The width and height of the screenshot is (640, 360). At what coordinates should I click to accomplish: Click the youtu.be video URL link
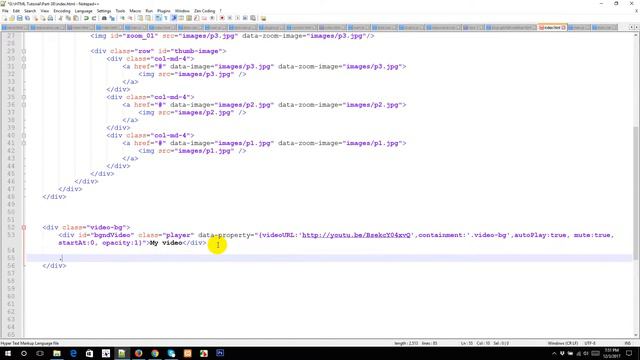tap(356, 235)
